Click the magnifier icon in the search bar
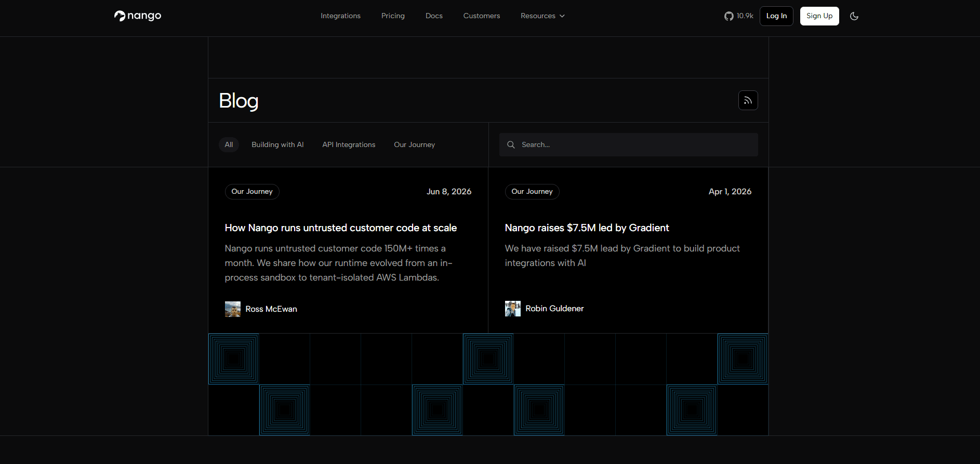 511,144
